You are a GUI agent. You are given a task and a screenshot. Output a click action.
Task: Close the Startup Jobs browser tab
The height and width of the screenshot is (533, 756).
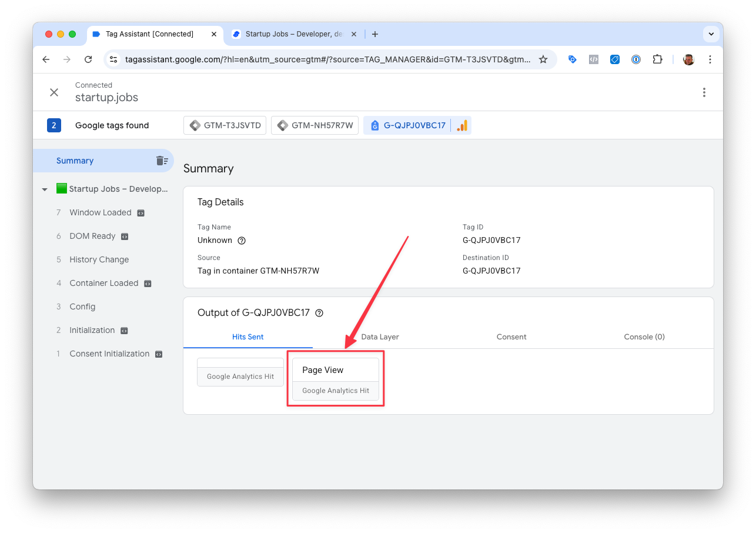(354, 34)
